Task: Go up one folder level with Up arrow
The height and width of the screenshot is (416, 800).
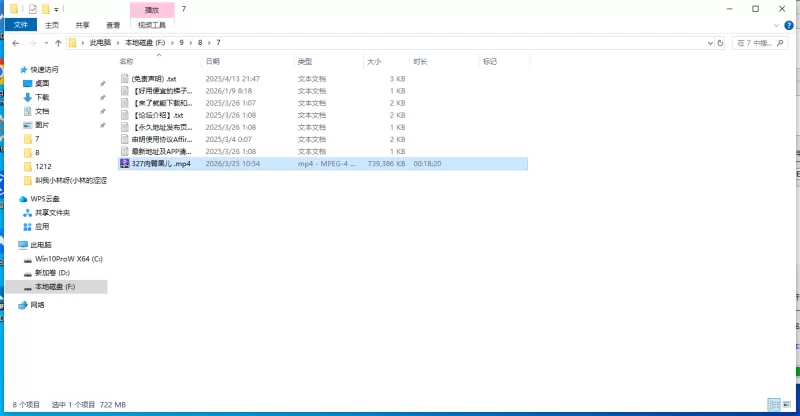Action: [x=58, y=43]
